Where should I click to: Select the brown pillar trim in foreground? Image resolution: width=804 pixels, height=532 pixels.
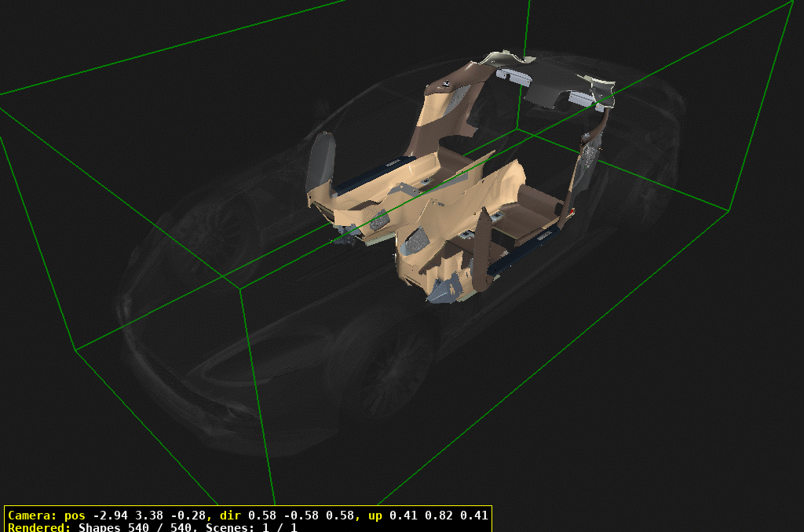click(x=481, y=250)
